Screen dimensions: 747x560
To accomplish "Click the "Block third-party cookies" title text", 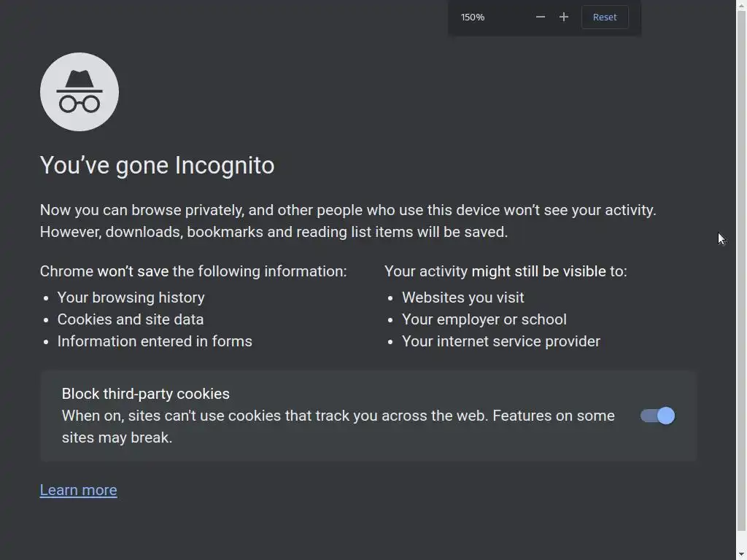I will (145, 394).
